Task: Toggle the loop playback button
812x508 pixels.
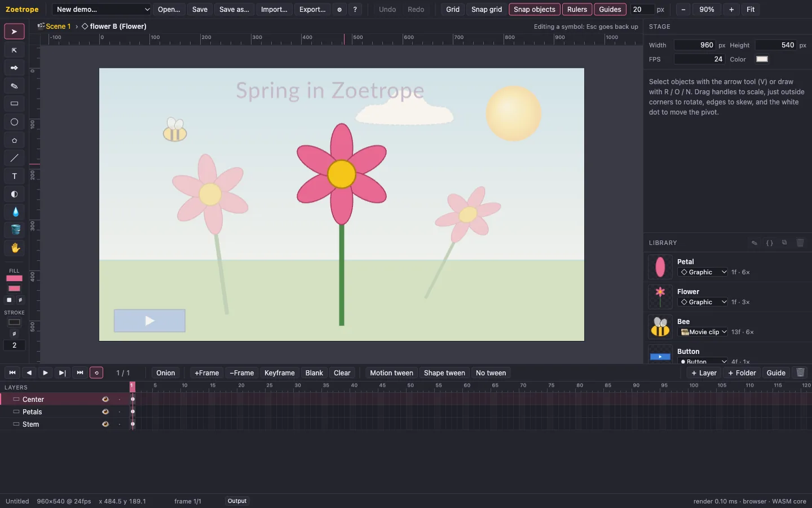Action: pos(96,373)
